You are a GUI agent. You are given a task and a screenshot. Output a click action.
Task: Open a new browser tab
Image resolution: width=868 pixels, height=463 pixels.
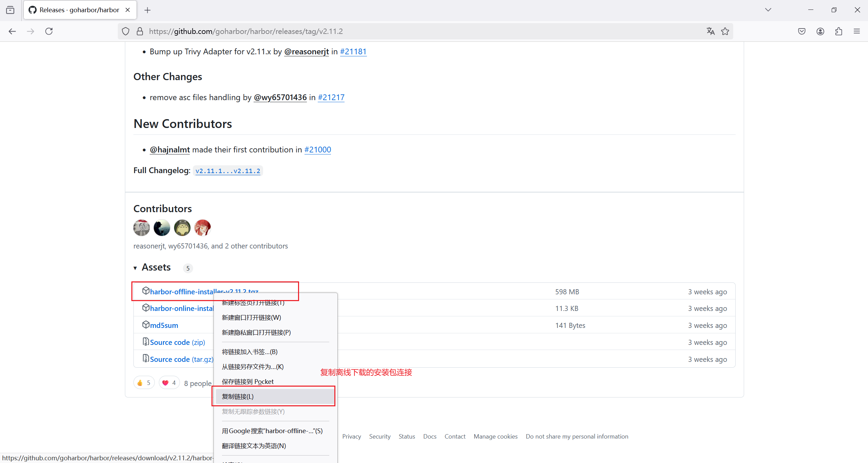pos(147,10)
